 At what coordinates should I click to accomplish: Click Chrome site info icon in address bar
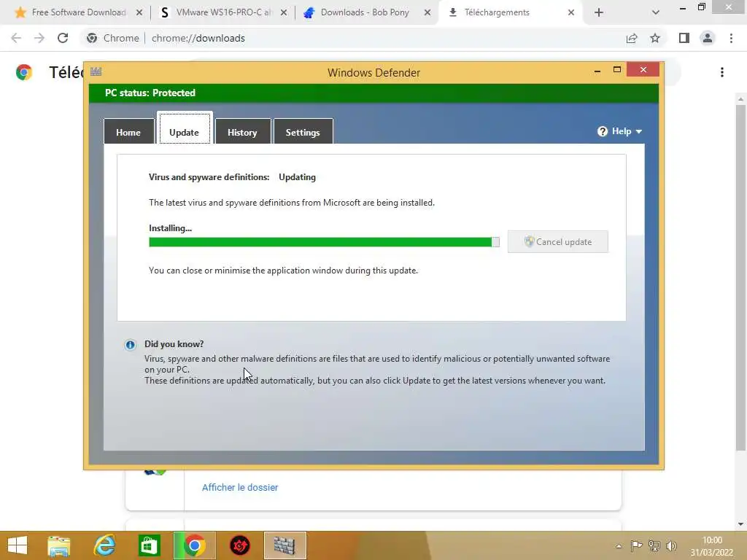click(x=92, y=38)
